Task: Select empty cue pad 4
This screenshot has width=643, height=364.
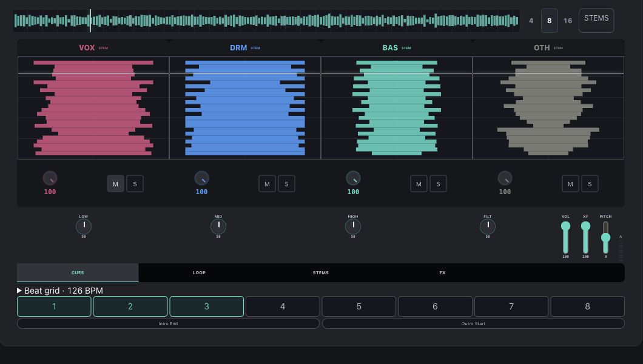Action: click(283, 306)
